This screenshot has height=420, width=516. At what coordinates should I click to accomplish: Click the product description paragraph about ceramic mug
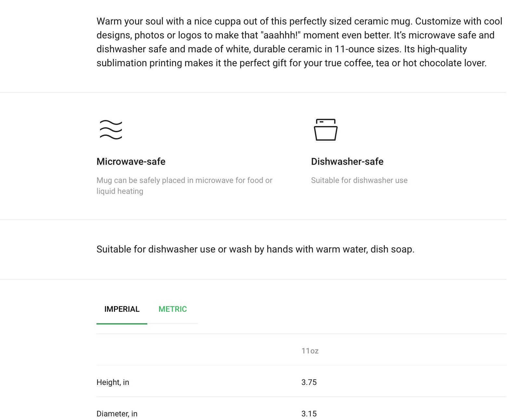pos(299,42)
